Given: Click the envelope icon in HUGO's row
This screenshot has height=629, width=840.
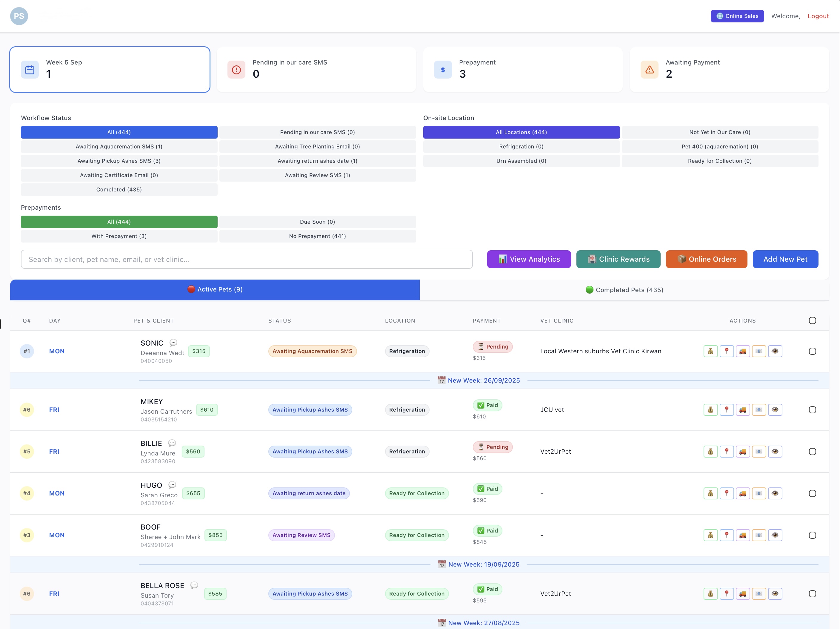Looking at the screenshot, I should (759, 493).
